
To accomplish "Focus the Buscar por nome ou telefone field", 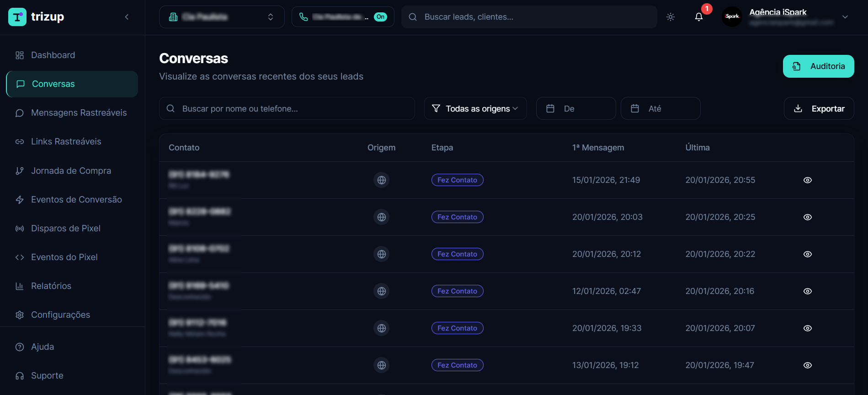I will pos(287,108).
